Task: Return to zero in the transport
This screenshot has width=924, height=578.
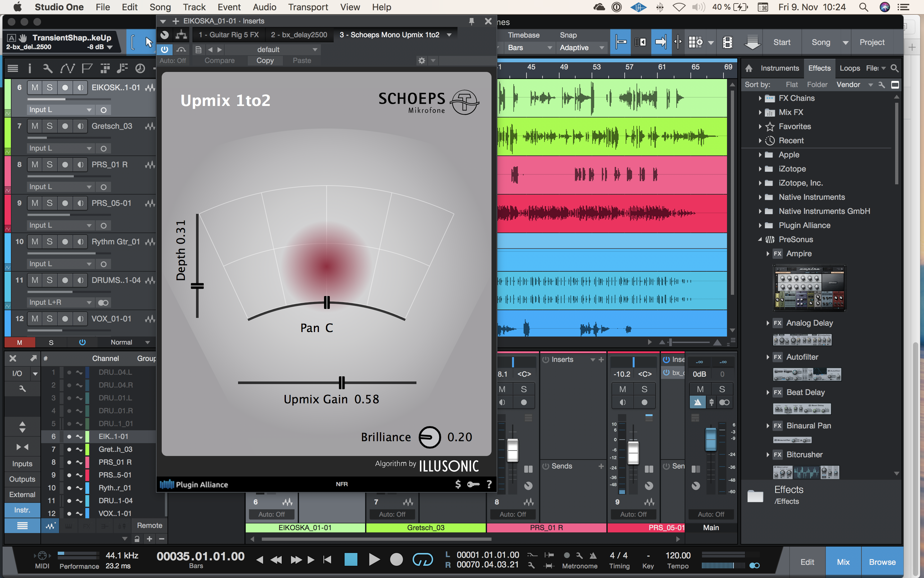Action: click(x=327, y=560)
